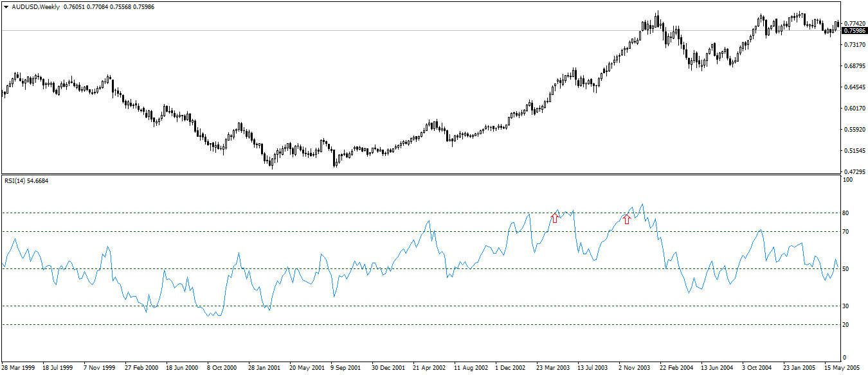The image size is (868, 375).
Task: Click the 0.64545 price scale label
Action: [854, 87]
